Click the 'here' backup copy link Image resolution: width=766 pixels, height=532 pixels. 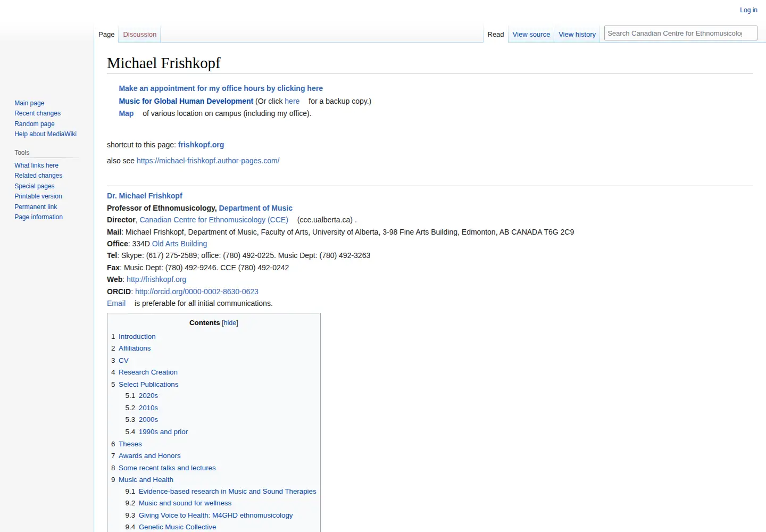coord(292,101)
